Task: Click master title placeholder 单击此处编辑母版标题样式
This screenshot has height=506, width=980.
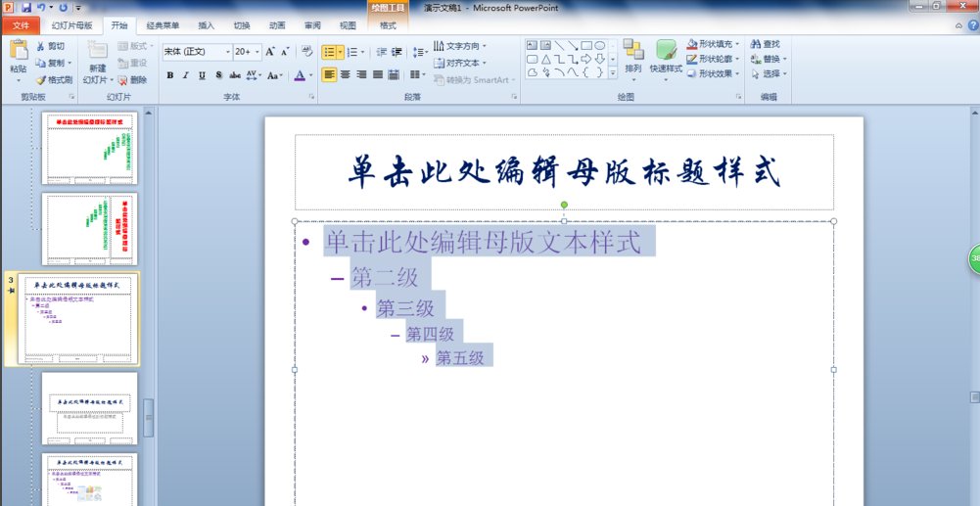Action: click(x=564, y=172)
